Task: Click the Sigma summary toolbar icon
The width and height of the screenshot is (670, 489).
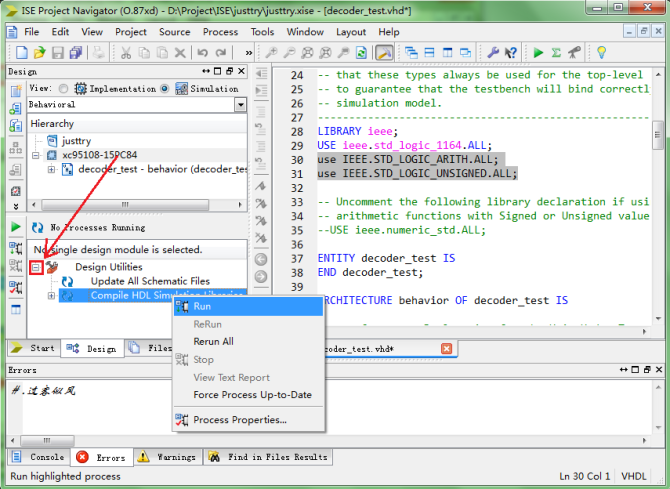Action: click(556, 53)
